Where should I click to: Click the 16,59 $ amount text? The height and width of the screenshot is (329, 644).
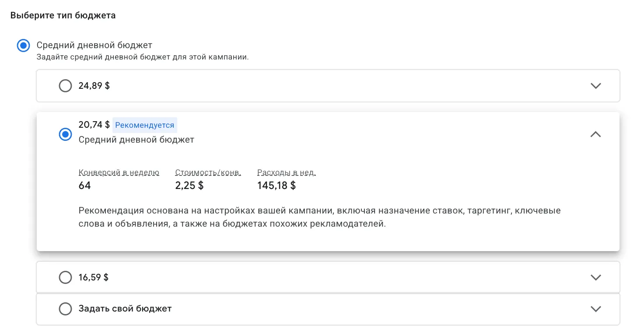pyautogui.click(x=94, y=277)
